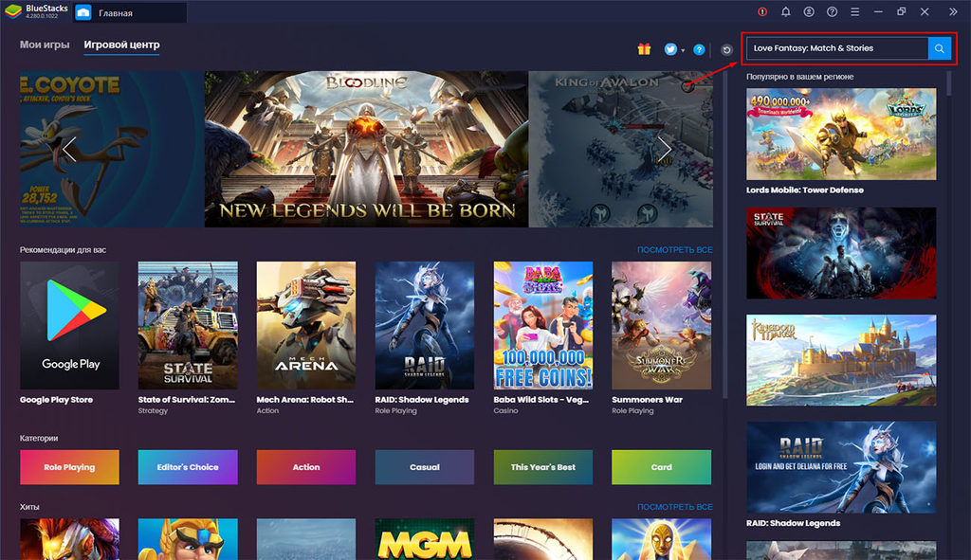
Task: Open Lords Mobile sidebar thumbnail
Action: [841, 135]
